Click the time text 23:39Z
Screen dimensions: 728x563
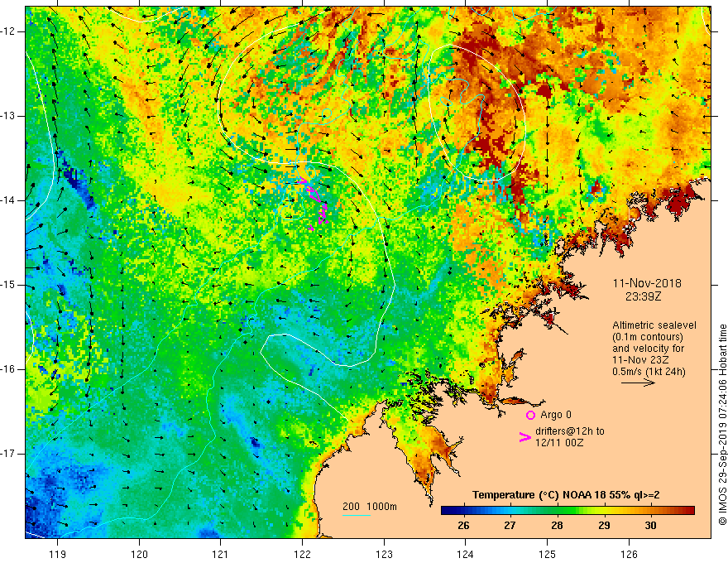pyautogui.click(x=643, y=296)
